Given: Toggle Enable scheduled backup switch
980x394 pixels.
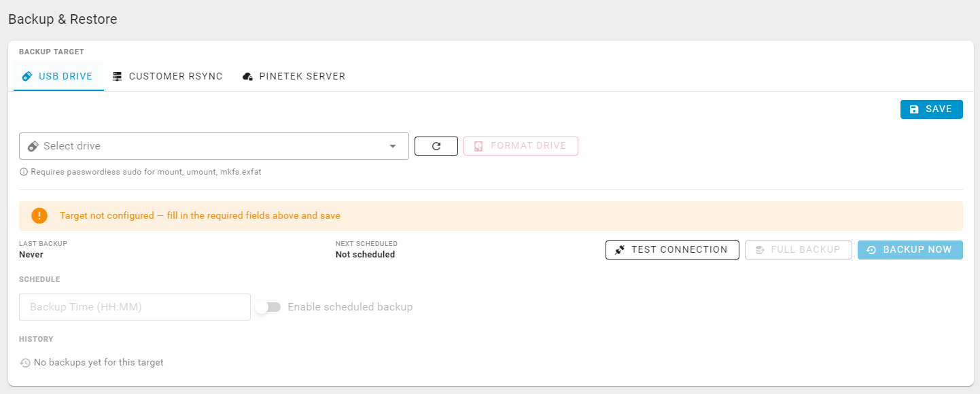Looking at the screenshot, I should coord(268,307).
